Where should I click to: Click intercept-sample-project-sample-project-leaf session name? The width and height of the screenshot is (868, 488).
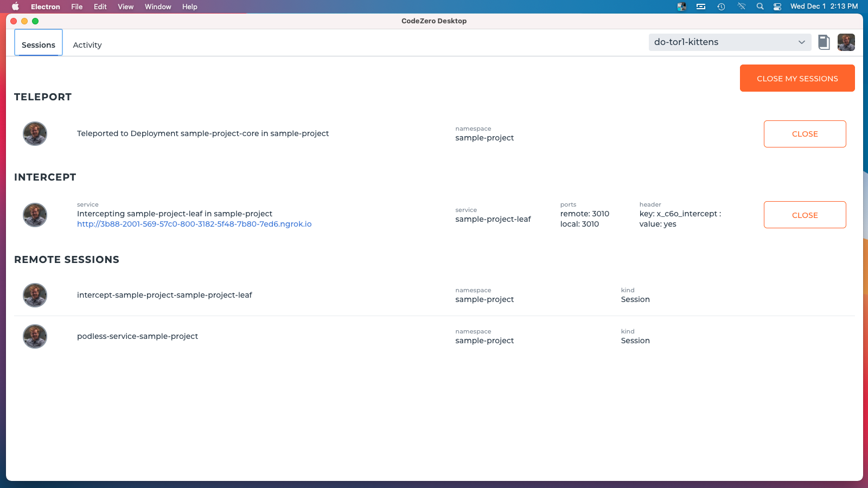[x=164, y=295]
